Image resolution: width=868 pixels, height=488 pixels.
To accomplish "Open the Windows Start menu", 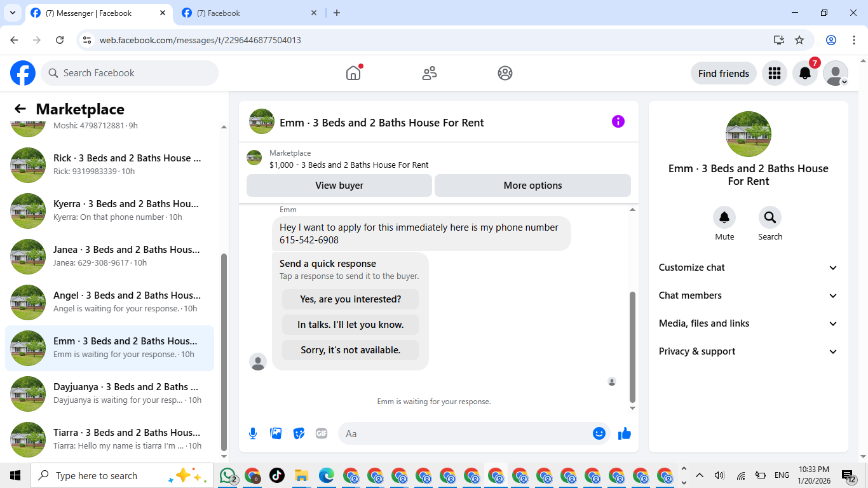I will point(15,475).
